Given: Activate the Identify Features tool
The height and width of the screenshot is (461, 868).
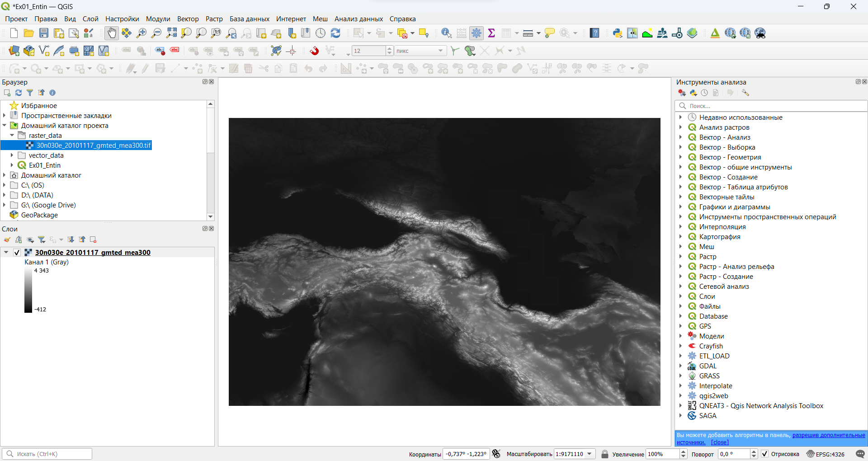Looking at the screenshot, I should (x=446, y=33).
